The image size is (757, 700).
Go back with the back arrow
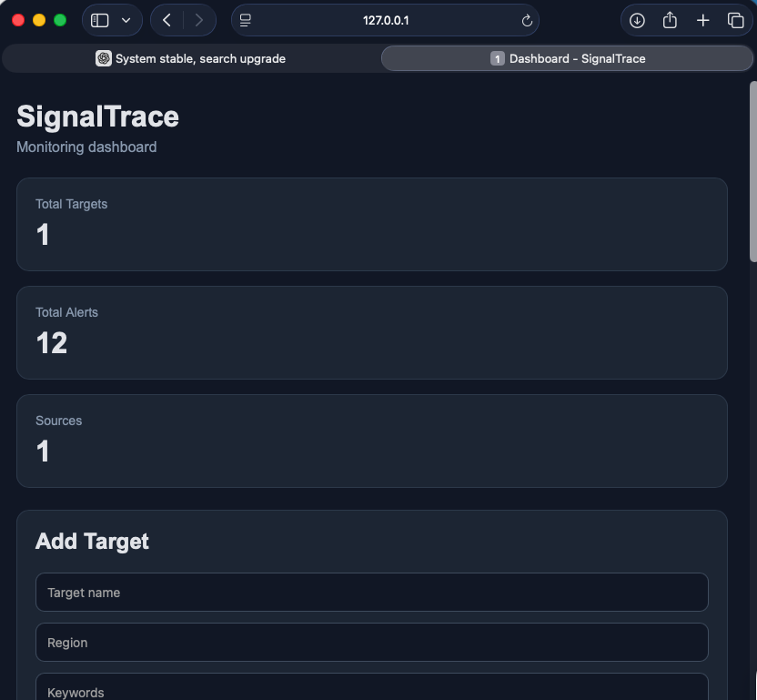(167, 20)
